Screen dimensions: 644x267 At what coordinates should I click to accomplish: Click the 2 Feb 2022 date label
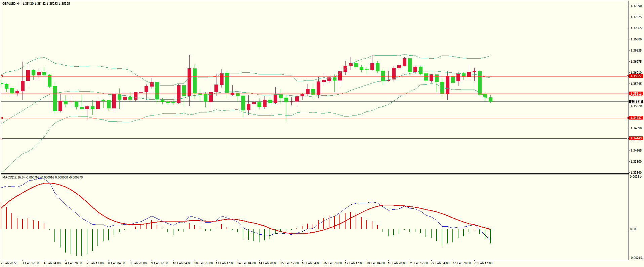[x=9, y=263]
